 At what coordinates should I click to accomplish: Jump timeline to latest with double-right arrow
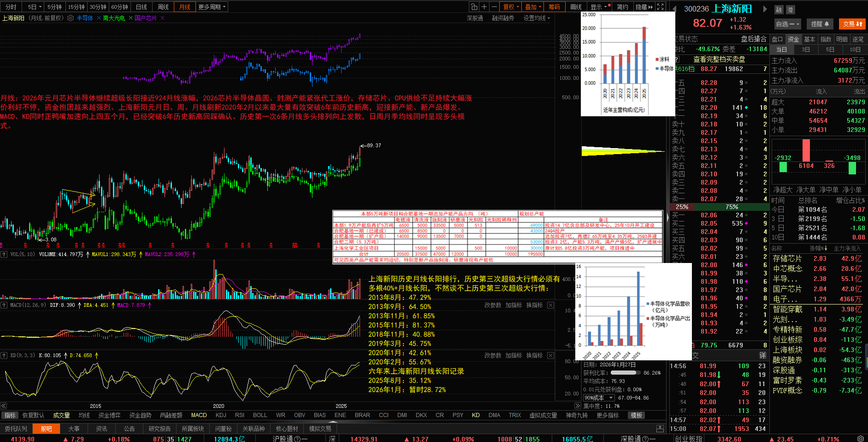578,406
